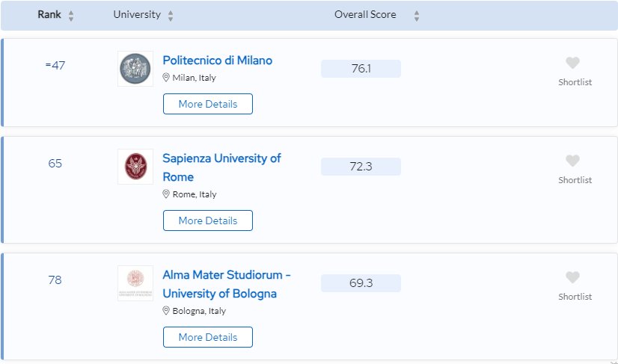Open Politecnico di Milano logo thumbnail
Viewport: 618px width, 364px height.
click(x=135, y=69)
